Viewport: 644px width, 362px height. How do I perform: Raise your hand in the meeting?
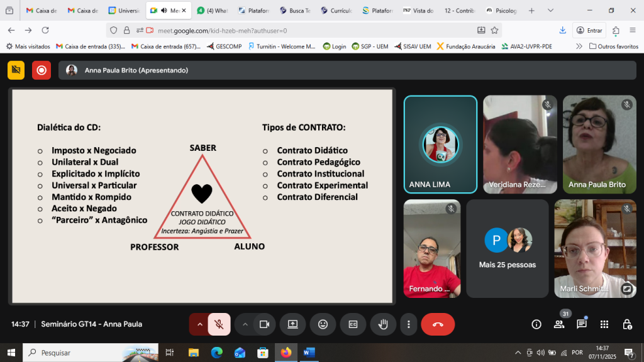point(382,324)
